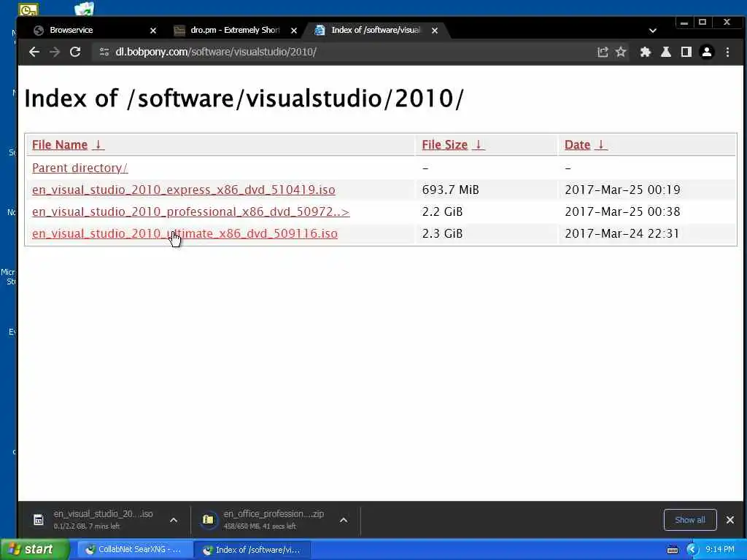Screen dimensions: 747x560
Task: Select Index of /software taskbar window
Action: coord(252,550)
